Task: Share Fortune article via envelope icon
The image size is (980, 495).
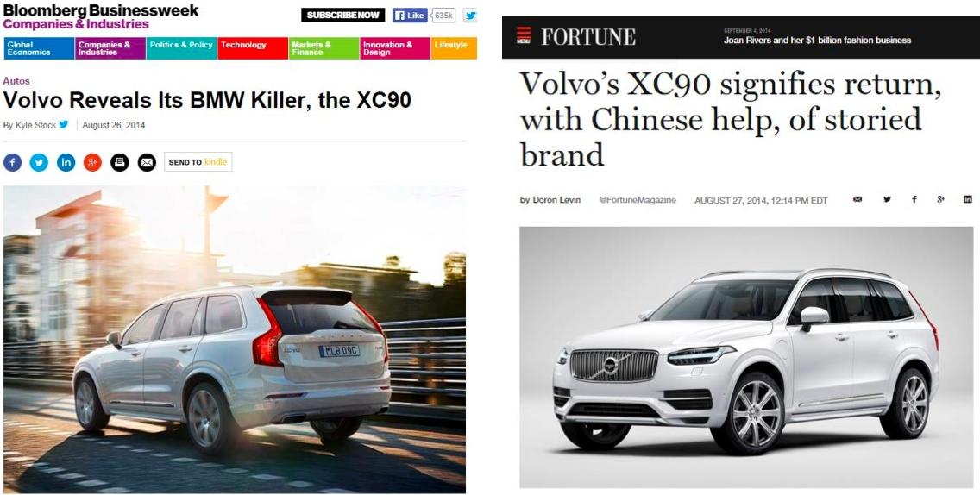Action: 857,199
